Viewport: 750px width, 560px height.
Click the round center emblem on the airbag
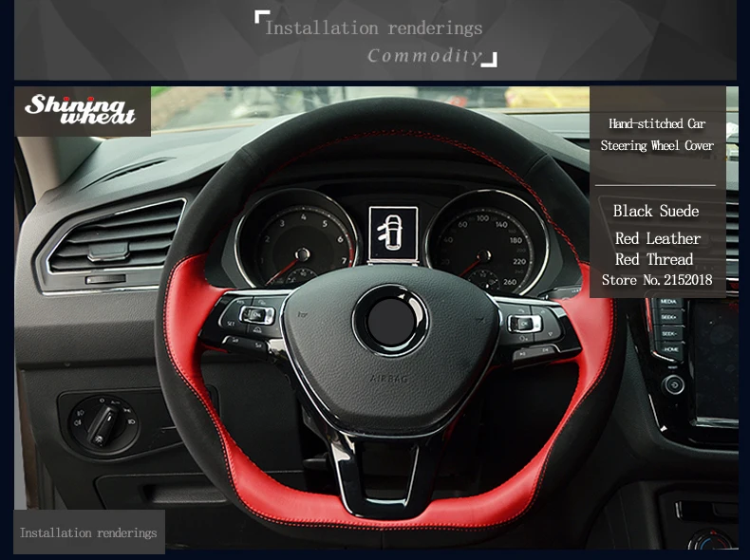pos(391,320)
